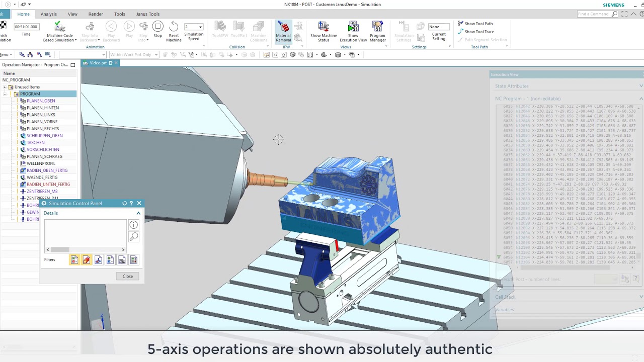
Task: Click Details list scroll right arrow
Action: pos(123,250)
